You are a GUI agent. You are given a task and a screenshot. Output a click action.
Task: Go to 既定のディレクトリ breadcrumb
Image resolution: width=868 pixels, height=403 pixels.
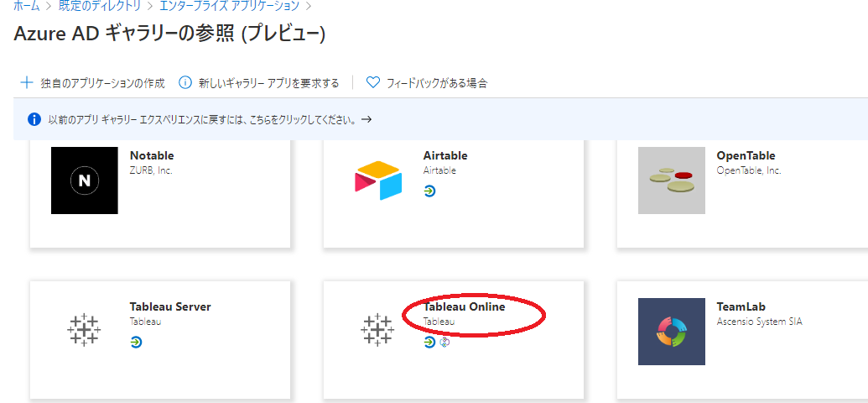(x=98, y=6)
